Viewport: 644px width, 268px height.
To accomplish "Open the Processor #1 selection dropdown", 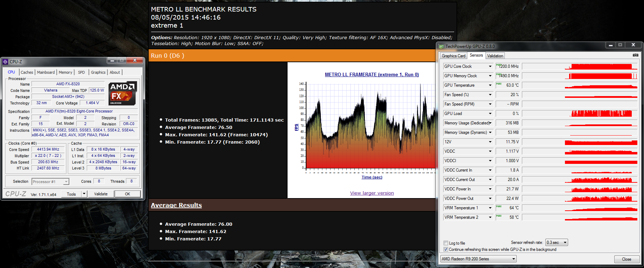I will tap(50, 182).
